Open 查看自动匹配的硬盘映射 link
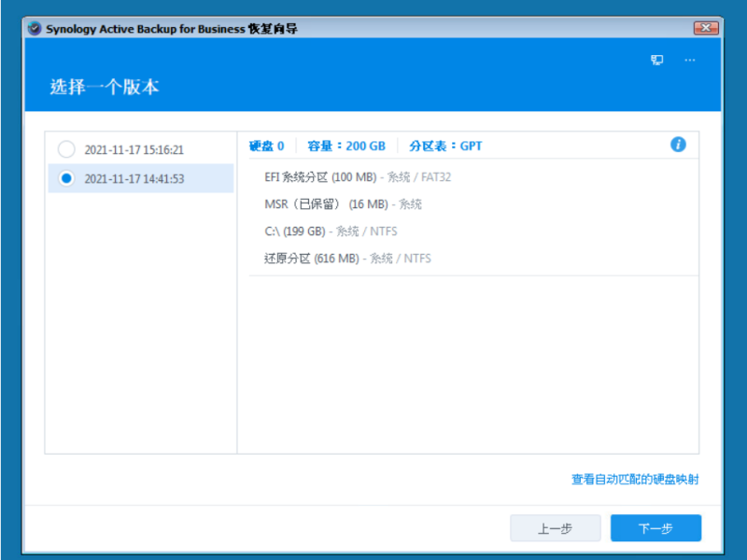The height and width of the screenshot is (560, 747). [635, 479]
